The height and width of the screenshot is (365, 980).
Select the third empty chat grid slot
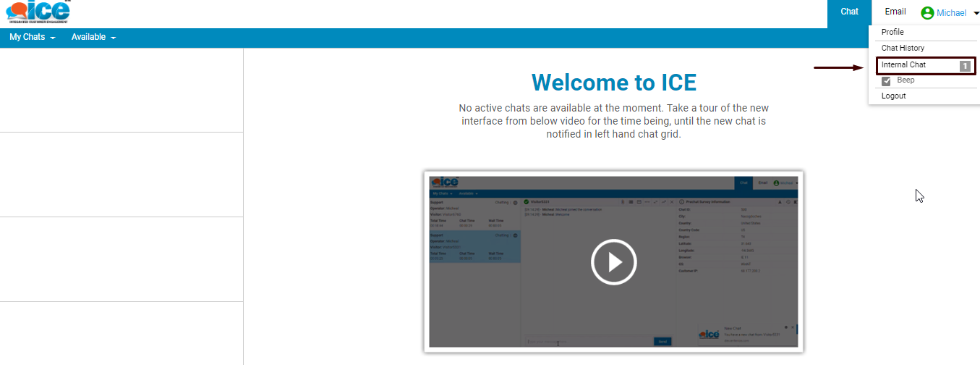point(122,259)
